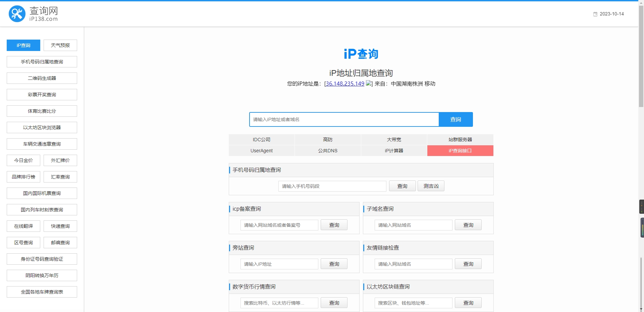Viewport: 644px width, 312px height.
Task: Open the iP查询 sidebar tab
Action: (23, 45)
